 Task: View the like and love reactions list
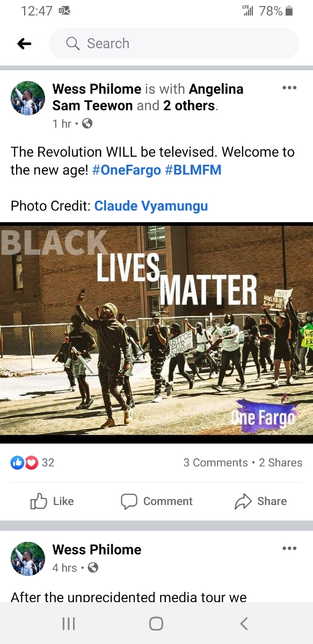click(33, 463)
